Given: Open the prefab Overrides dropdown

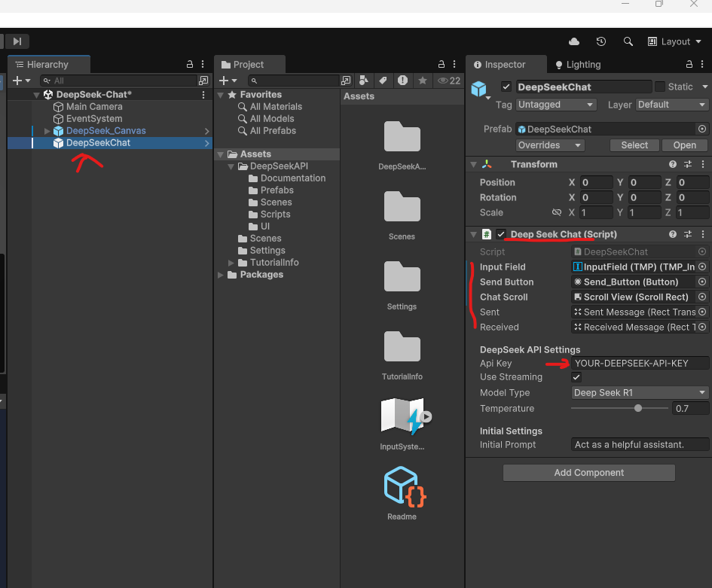Looking at the screenshot, I should [550, 145].
